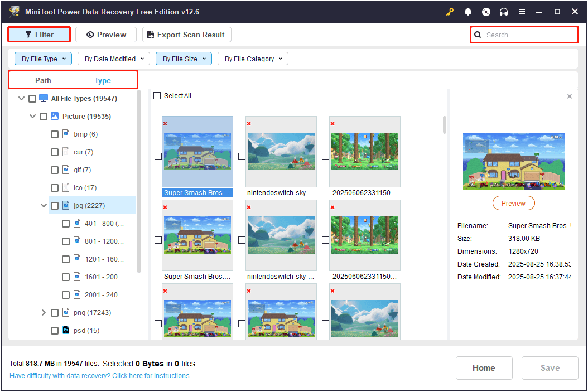The image size is (588, 392).
Task: Click the license key icon in title bar
Action: coord(450,11)
